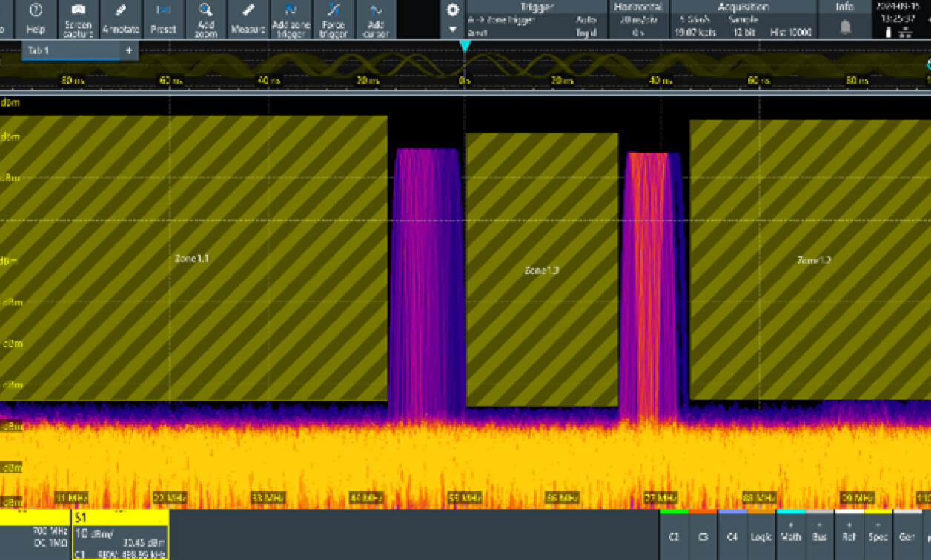Select the Annotate tool

[x=121, y=20]
